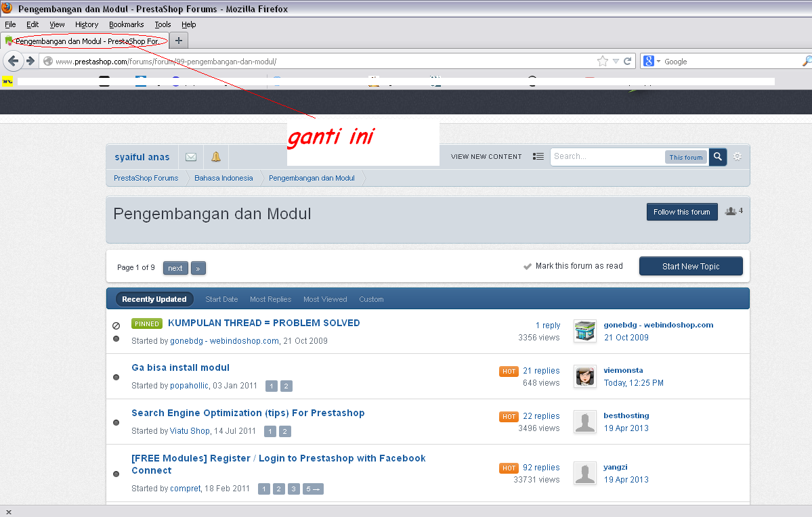
Task: Open advanced search gear icon
Action: point(738,156)
